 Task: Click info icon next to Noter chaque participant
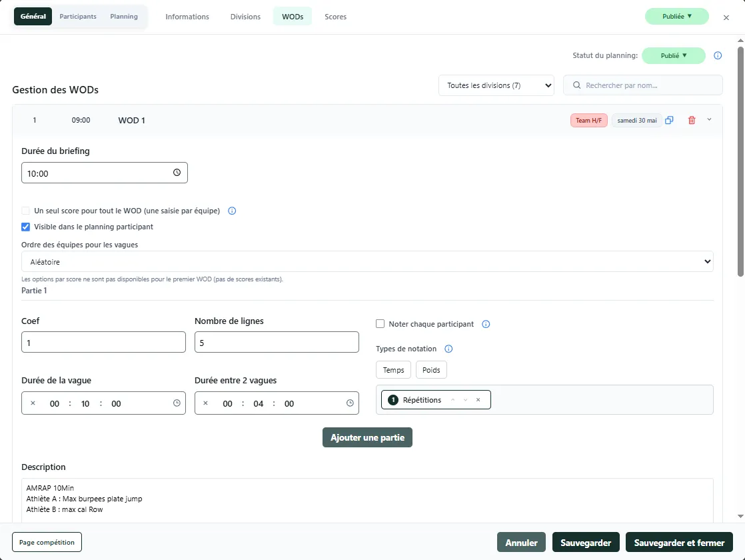[x=486, y=325]
